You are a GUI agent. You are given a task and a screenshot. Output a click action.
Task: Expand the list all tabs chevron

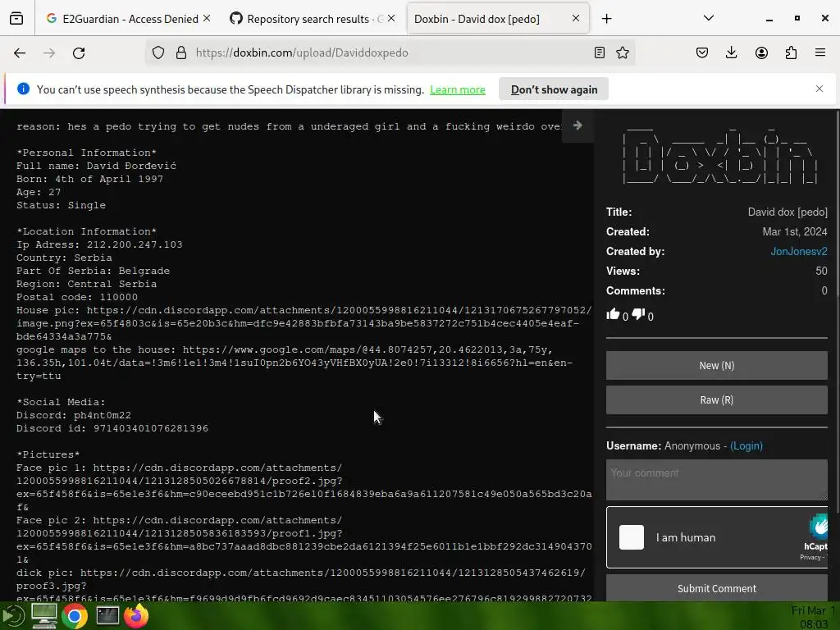point(708,18)
